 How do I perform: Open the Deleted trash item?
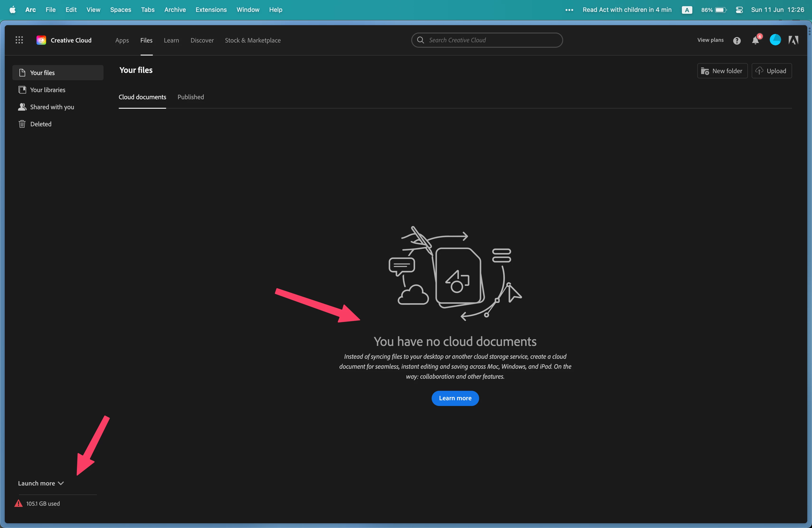(41, 124)
